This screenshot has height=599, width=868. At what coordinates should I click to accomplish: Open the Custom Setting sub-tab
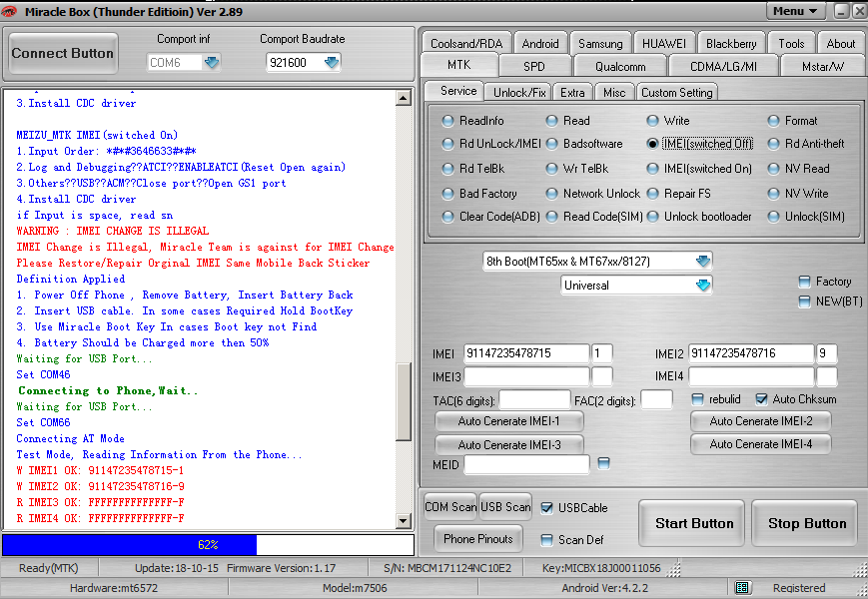pyautogui.click(x=676, y=93)
